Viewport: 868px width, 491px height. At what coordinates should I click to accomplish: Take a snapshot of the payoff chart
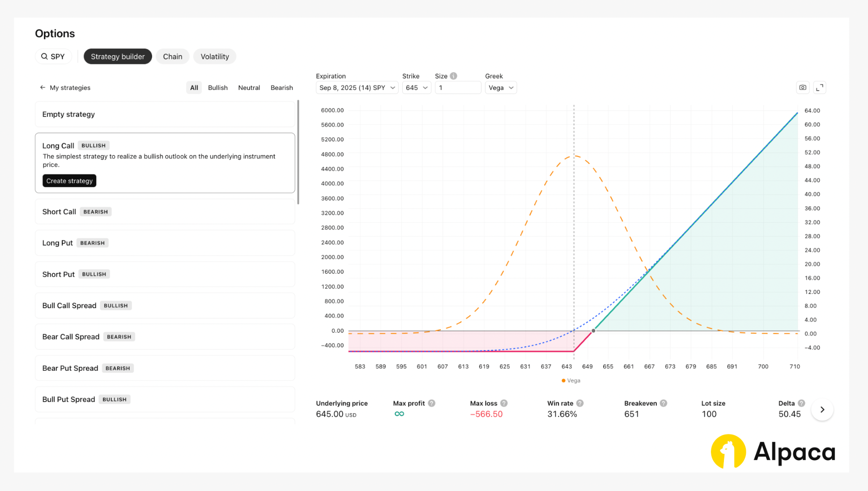pyautogui.click(x=803, y=88)
